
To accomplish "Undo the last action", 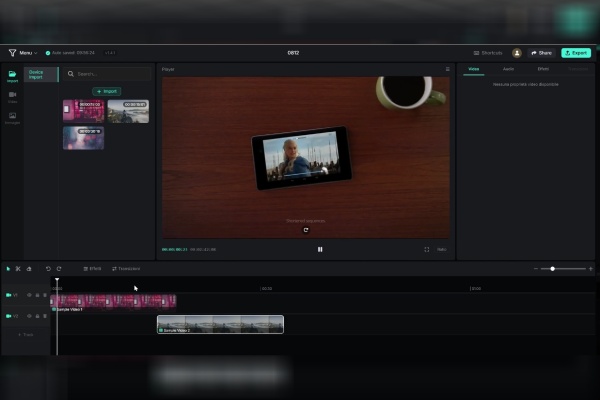I will [48, 269].
